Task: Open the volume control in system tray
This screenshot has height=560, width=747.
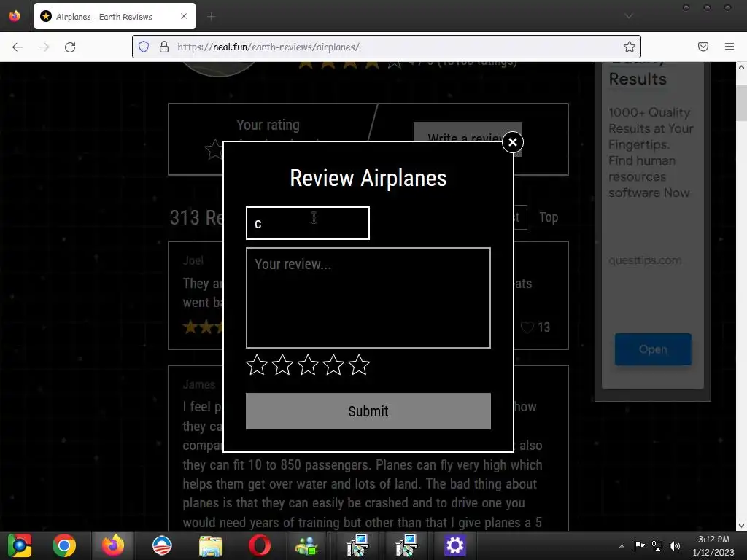Action: (x=675, y=545)
